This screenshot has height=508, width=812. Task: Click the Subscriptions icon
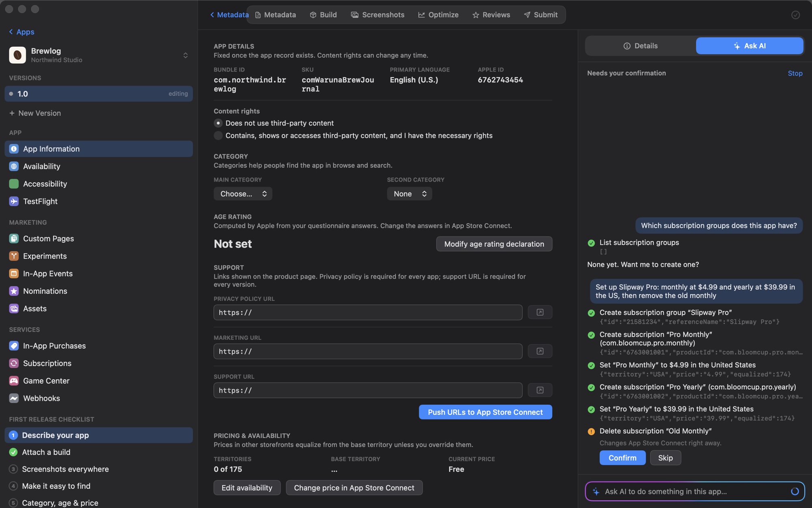pyautogui.click(x=14, y=363)
